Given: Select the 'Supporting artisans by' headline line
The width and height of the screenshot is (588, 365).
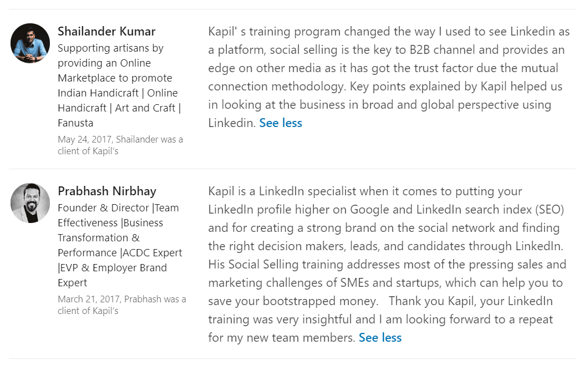Looking at the screenshot, I should (111, 48).
